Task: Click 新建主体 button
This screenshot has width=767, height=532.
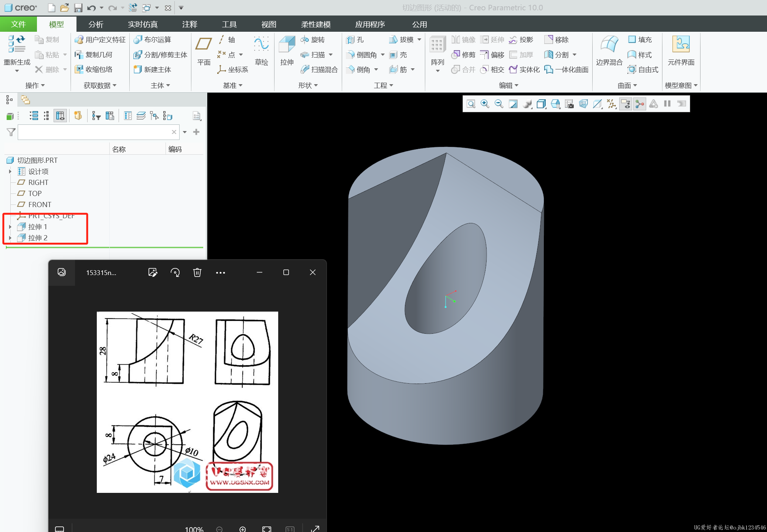Action: pyautogui.click(x=152, y=69)
